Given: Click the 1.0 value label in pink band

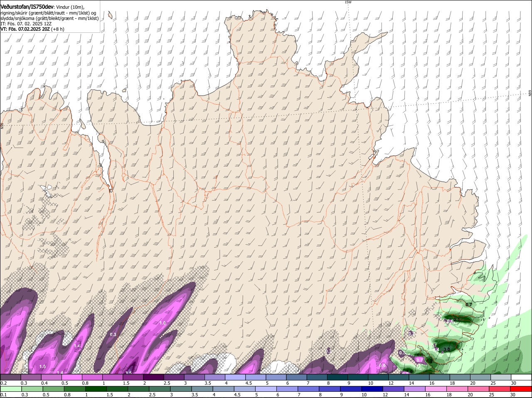Looking at the screenshot, I should click(x=163, y=323).
